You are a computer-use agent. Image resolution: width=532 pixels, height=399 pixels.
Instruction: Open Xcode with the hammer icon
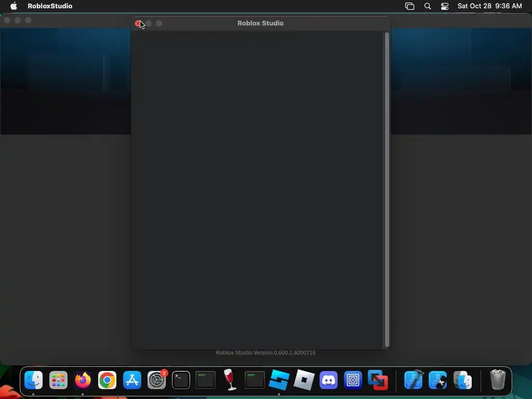pos(414,380)
